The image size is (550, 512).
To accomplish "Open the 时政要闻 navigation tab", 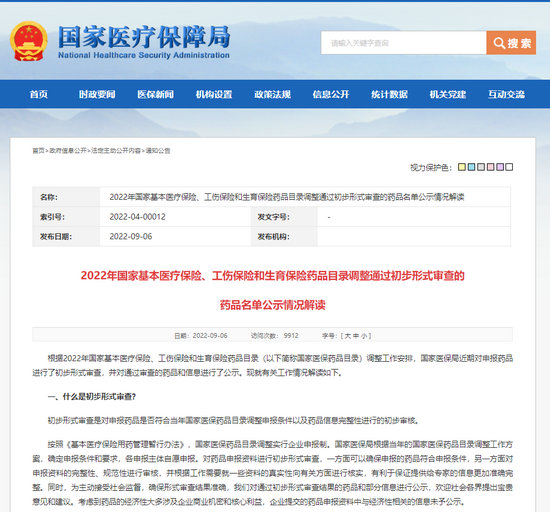I will [x=97, y=94].
